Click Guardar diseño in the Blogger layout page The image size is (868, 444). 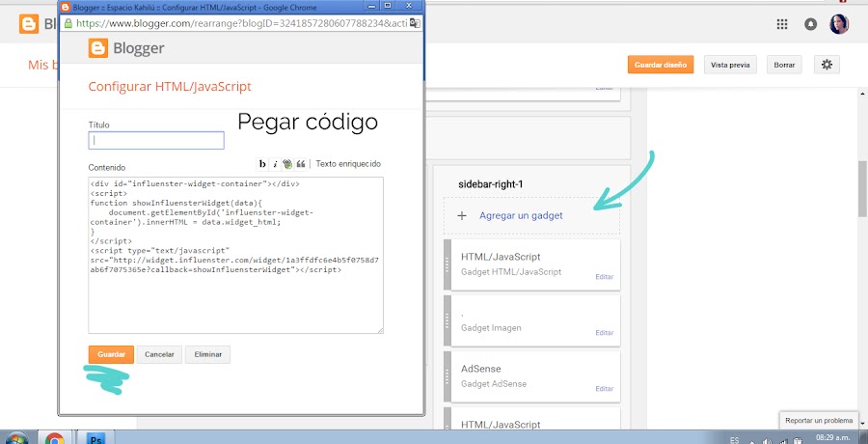(x=661, y=65)
